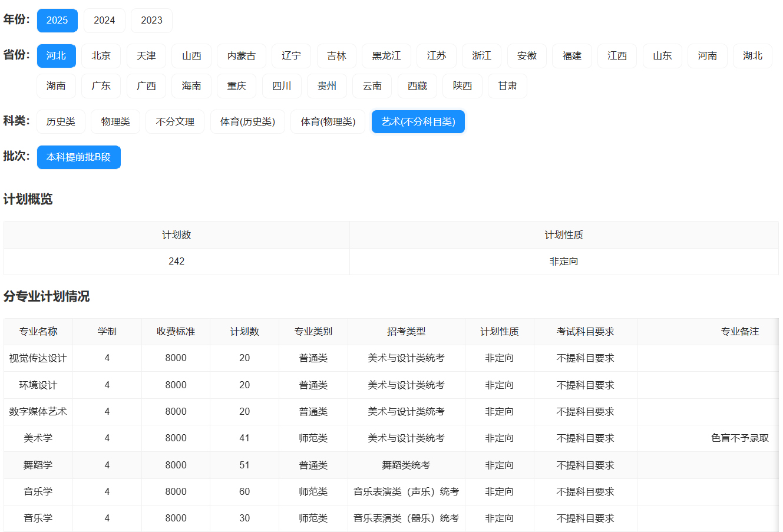Click 音乐表演类（器乐）统考 cell

[x=407, y=518]
